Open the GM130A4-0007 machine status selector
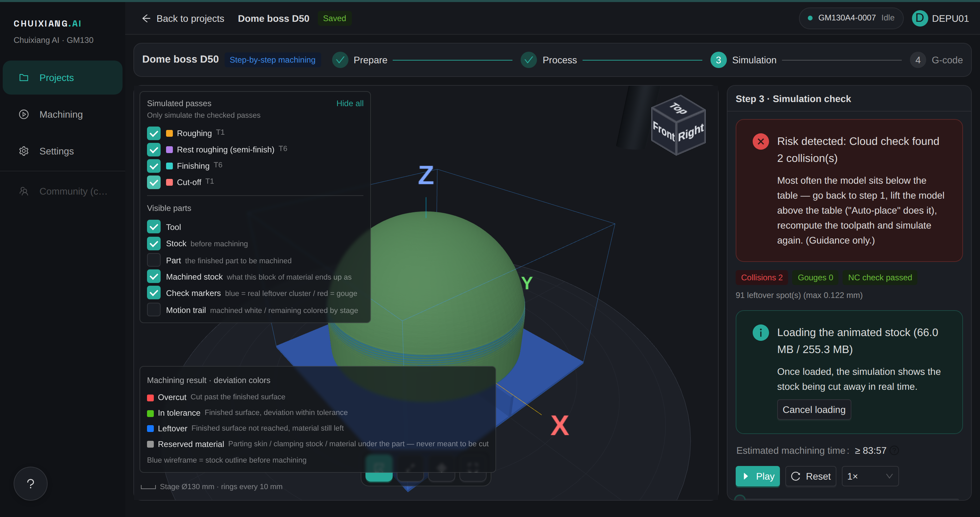The height and width of the screenshot is (517, 980). (851, 18)
